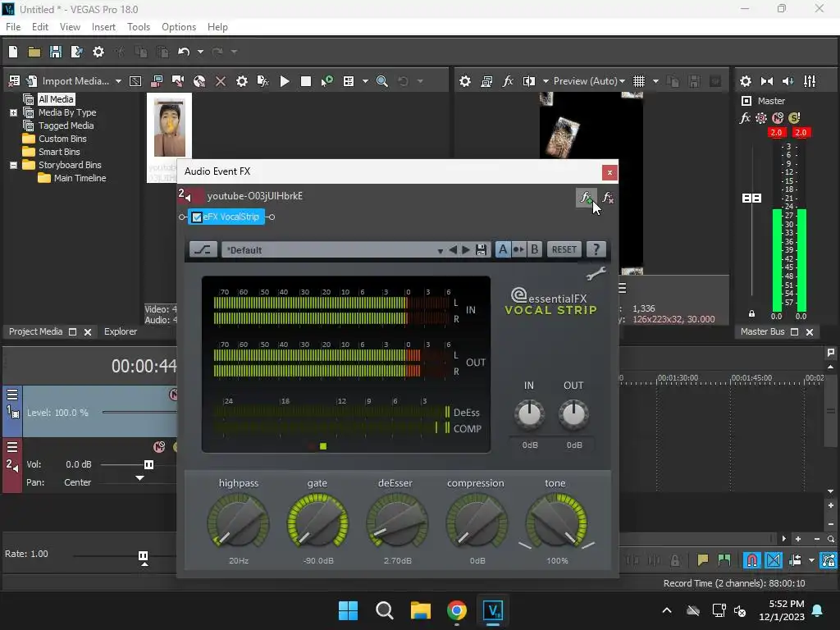The image size is (840, 630).
Task: Open Windows Start menu
Action: click(x=348, y=610)
